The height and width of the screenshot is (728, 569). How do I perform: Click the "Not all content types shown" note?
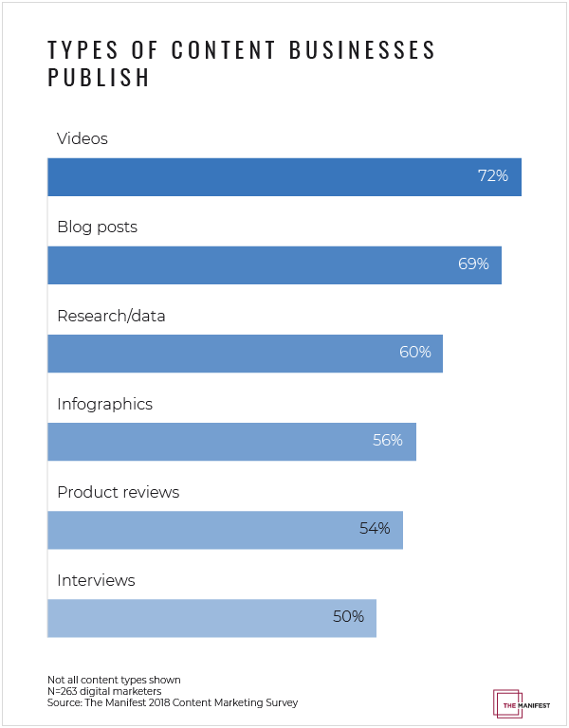[113, 681]
